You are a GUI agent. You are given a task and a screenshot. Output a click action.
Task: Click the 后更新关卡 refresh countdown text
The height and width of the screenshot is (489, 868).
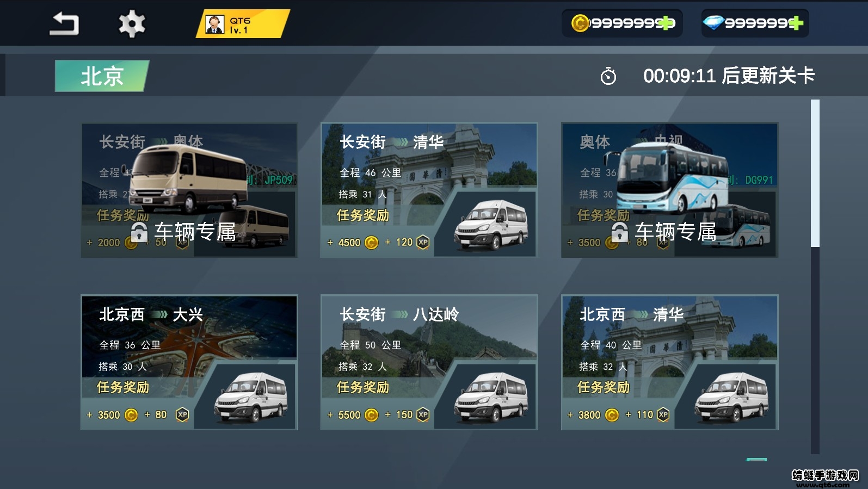[768, 76]
